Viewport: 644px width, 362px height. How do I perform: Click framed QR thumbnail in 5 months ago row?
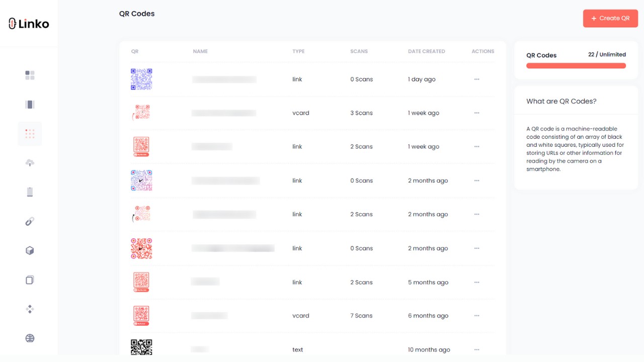141,282
